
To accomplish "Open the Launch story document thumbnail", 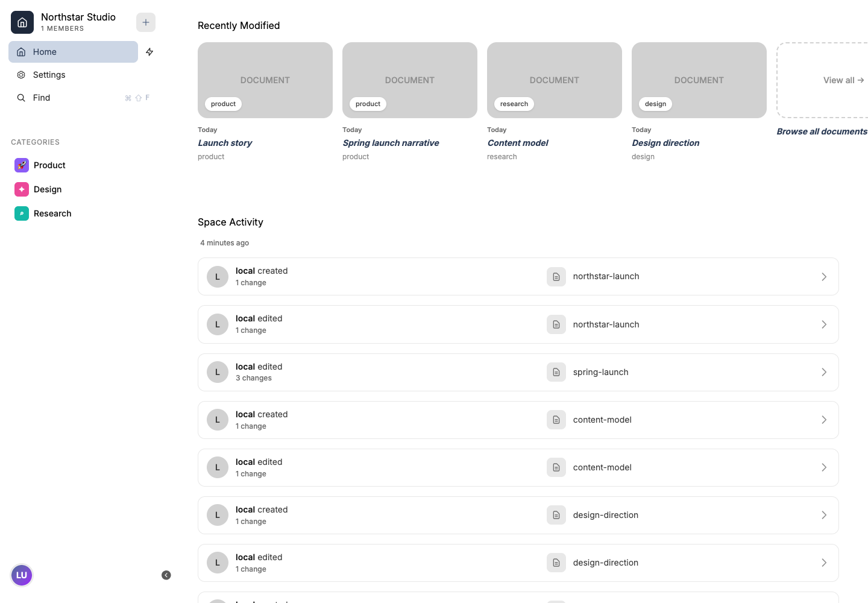I will (x=265, y=80).
